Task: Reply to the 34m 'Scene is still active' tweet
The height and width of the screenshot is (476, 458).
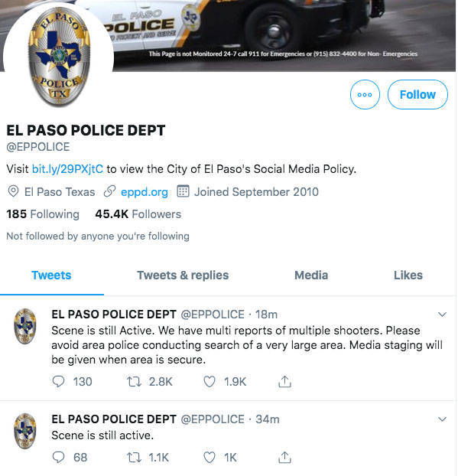Action: pos(58,457)
